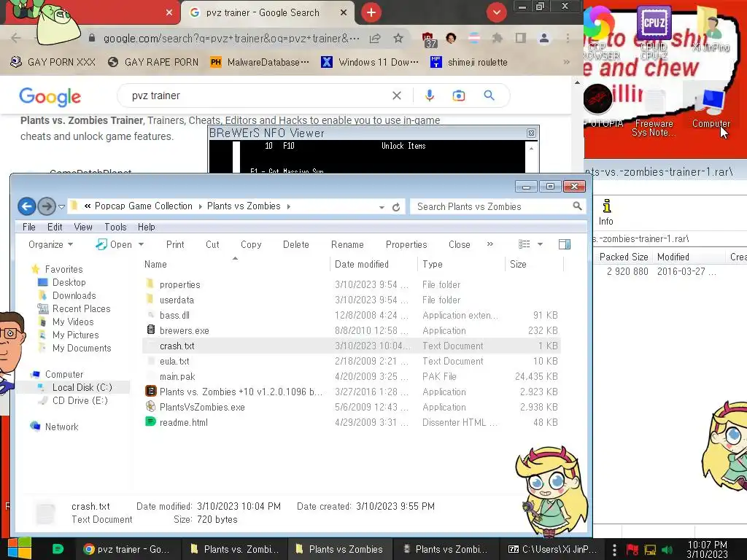Select the PlantsVsZombies.exe icon
747x560 pixels.
[x=150, y=406]
